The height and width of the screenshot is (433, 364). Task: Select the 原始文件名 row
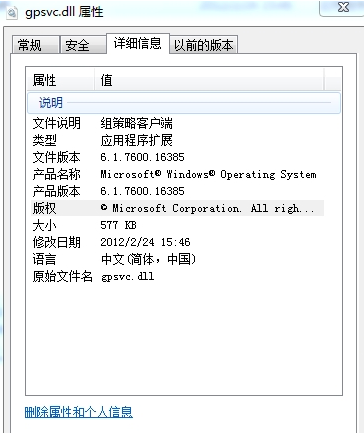click(x=177, y=276)
